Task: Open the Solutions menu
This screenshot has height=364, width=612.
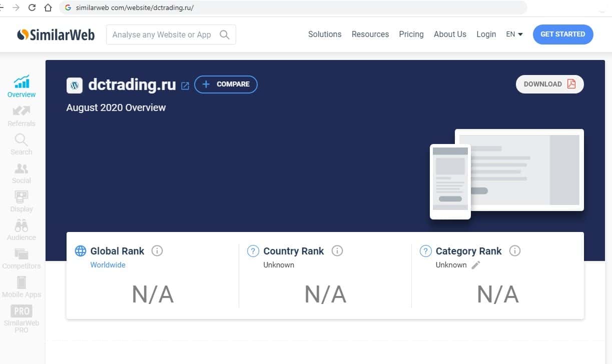Action: click(x=325, y=34)
